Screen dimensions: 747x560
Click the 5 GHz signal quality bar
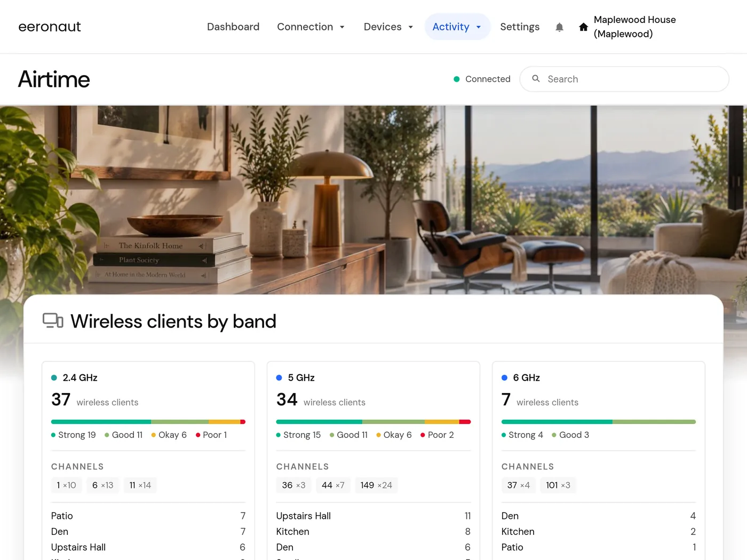pyautogui.click(x=373, y=422)
